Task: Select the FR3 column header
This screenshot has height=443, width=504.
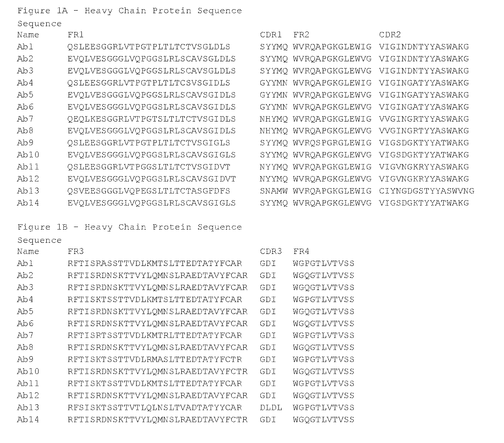Action: point(76,251)
